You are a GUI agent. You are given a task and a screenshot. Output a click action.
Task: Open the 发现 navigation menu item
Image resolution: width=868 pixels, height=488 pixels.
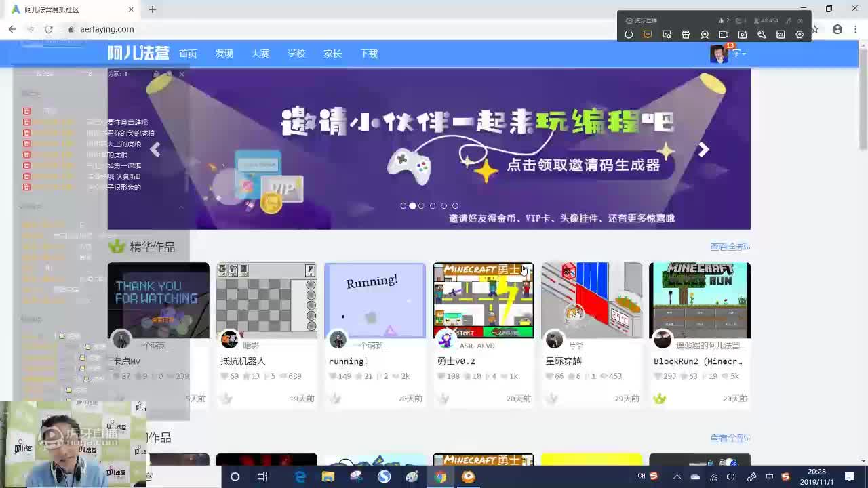coord(224,54)
